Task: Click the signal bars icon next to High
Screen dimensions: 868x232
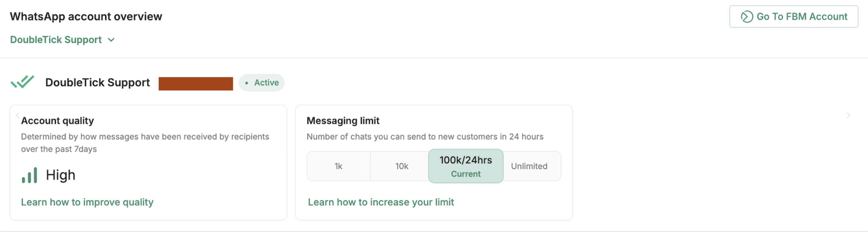Action: [x=29, y=176]
